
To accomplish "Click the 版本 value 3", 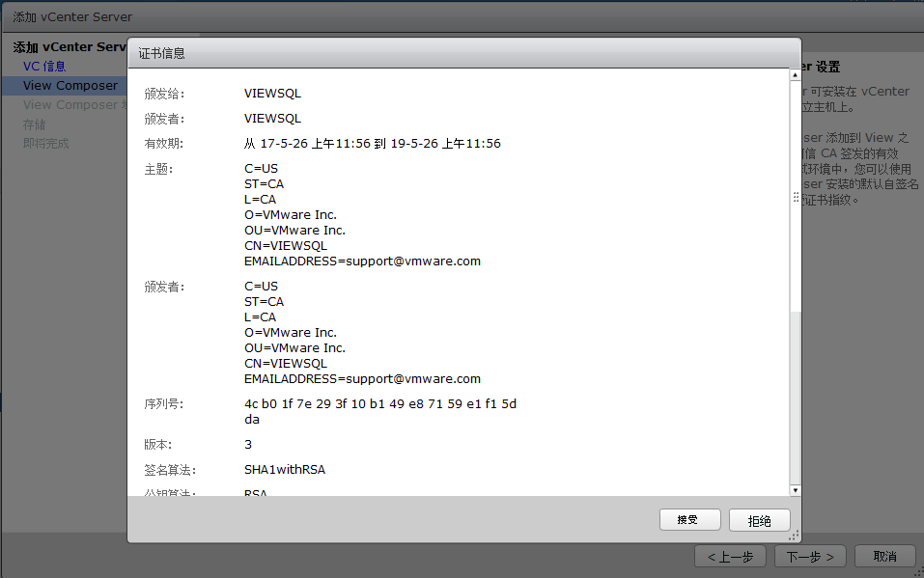I will [248, 444].
